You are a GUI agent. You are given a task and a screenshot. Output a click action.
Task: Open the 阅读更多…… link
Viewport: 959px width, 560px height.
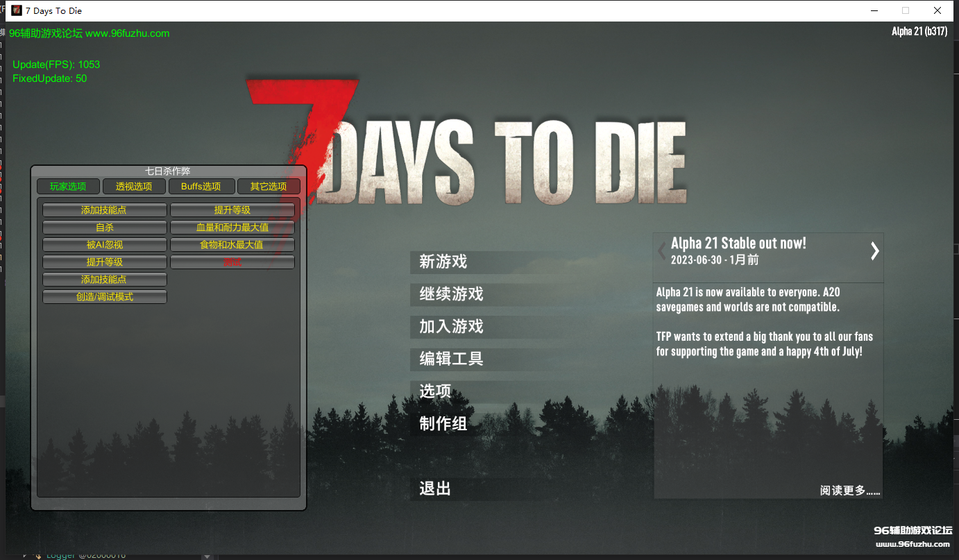[x=849, y=489]
